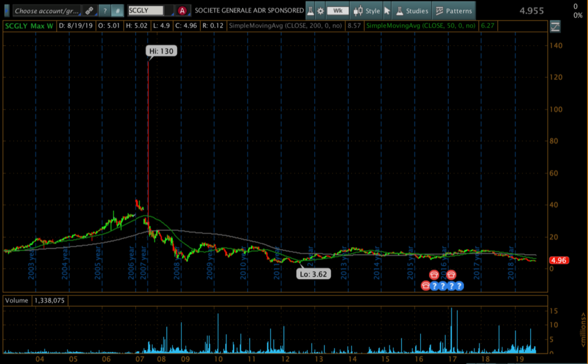Click the SCGLY Max W chart label
The height and width of the screenshot is (364, 588).
point(29,26)
